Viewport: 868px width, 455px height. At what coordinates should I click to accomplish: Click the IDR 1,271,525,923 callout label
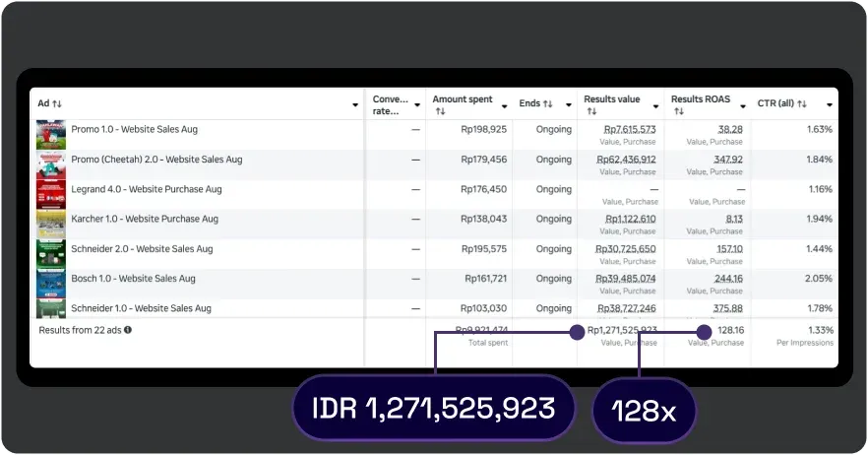(433, 409)
